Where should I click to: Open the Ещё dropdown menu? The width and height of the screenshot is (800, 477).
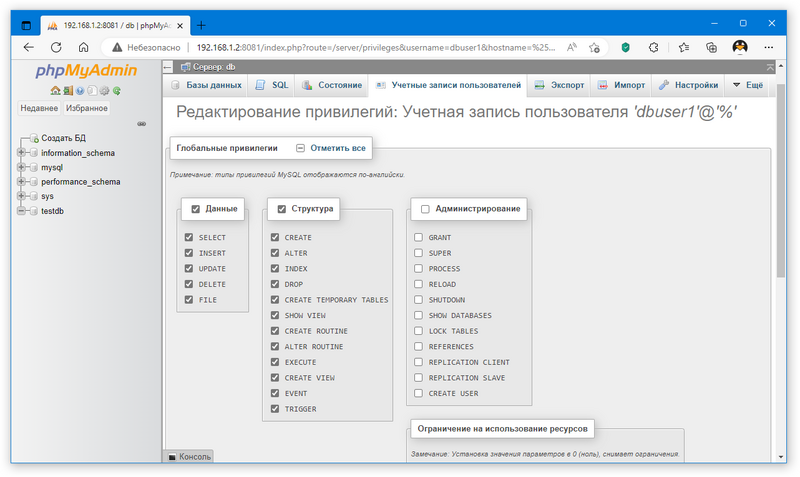point(748,85)
